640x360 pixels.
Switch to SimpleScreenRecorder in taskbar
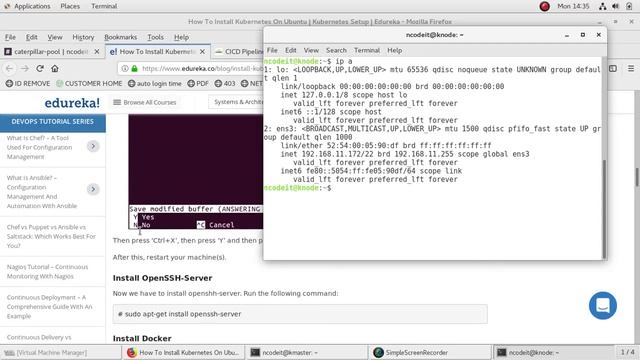(x=431, y=352)
